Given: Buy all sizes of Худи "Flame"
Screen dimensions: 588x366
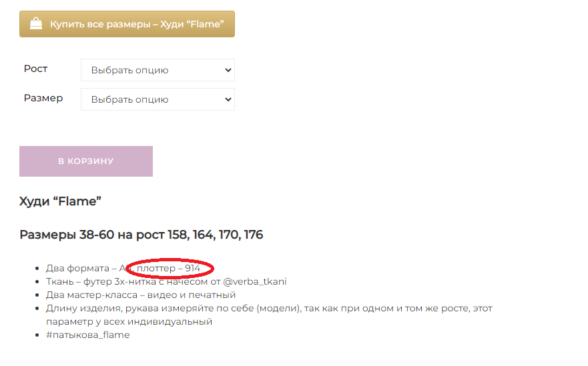Looking at the screenshot, I should click(127, 24).
